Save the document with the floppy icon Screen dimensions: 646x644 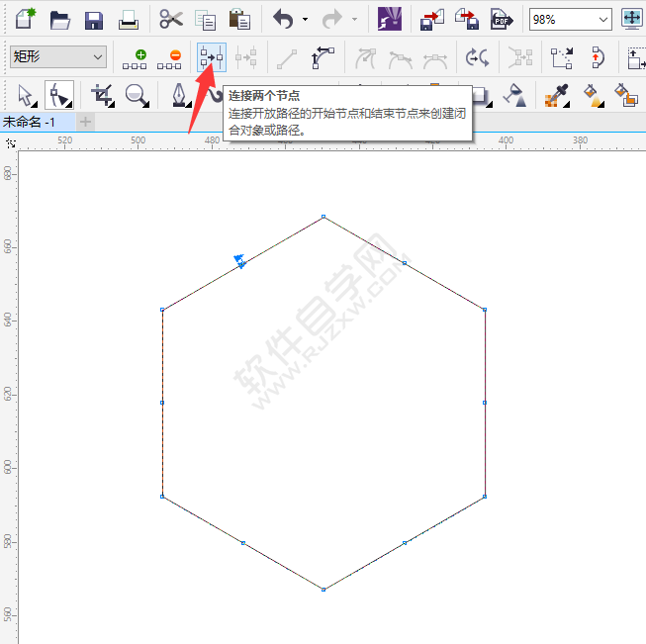pyautogui.click(x=94, y=19)
